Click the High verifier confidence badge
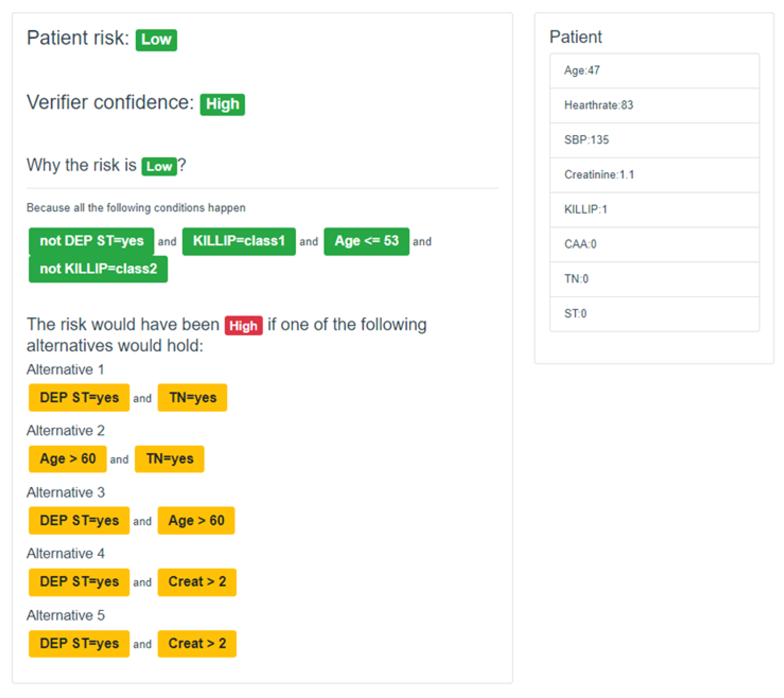Viewport: 784px width, 698px height. [x=222, y=104]
